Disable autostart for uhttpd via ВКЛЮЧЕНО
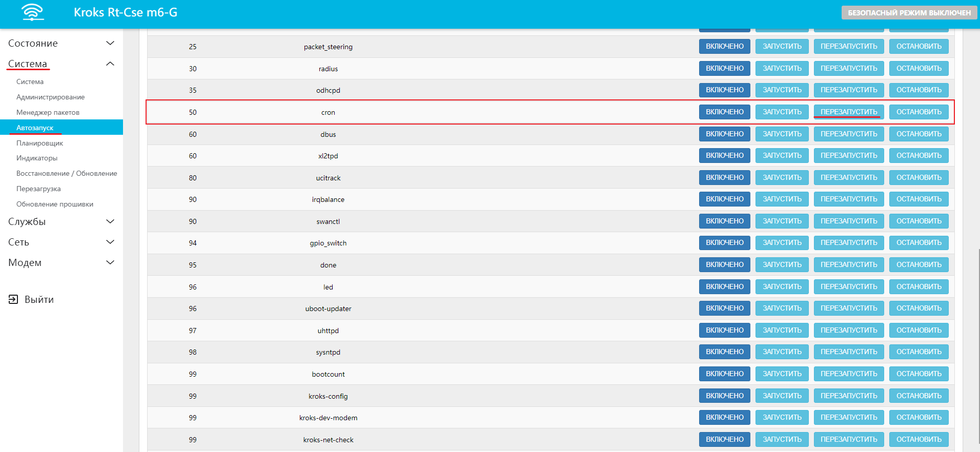980x452 pixels. [724, 330]
